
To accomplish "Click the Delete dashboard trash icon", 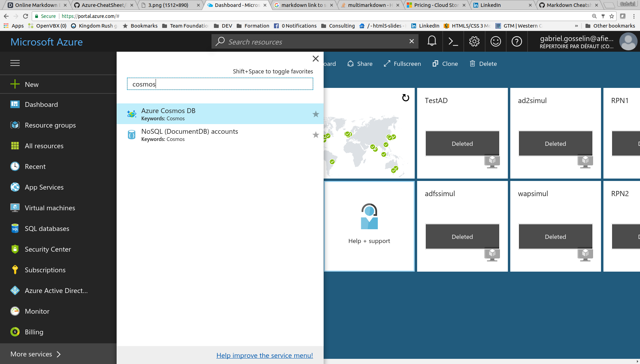I will click(x=472, y=64).
